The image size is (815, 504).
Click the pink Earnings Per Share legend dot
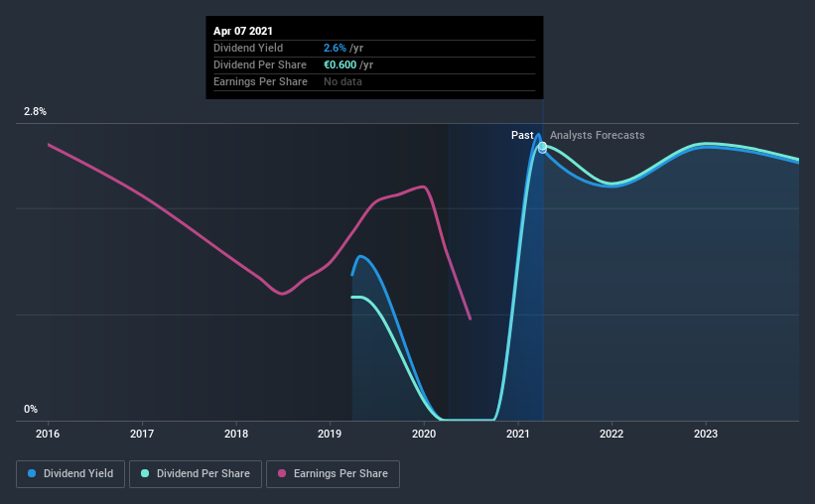282,473
